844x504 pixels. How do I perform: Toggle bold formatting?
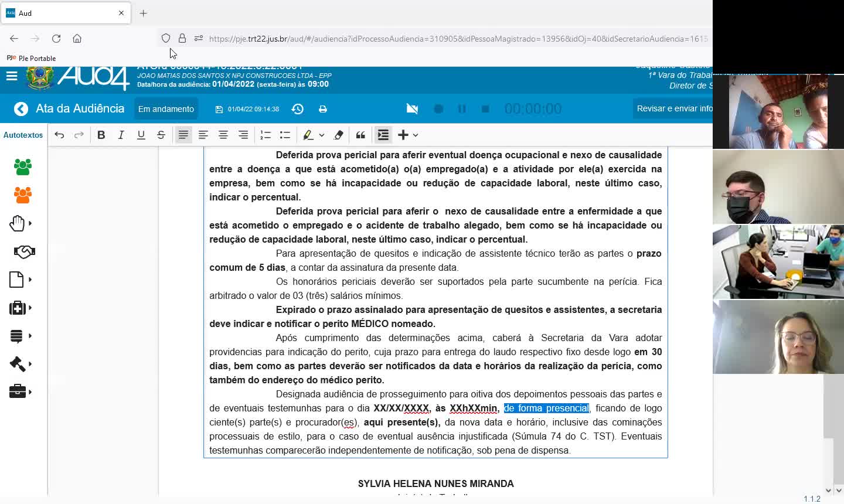pyautogui.click(x=101, y=135)
